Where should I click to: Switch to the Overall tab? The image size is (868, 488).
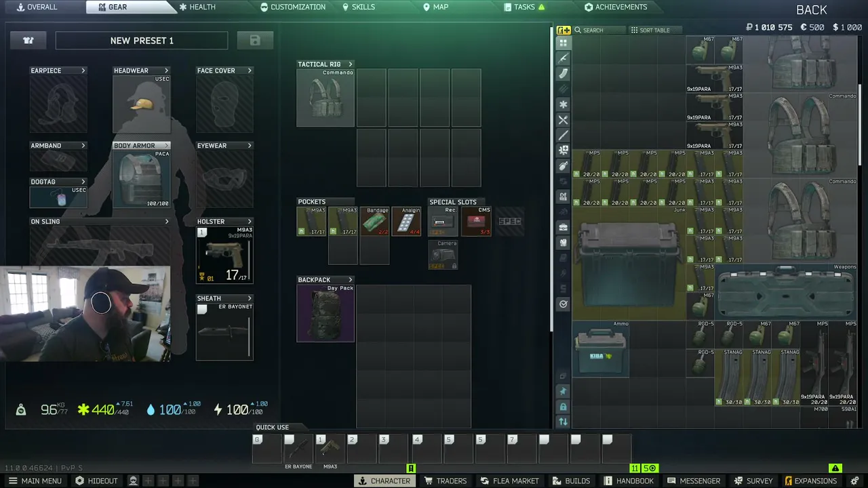click(37, 7)
